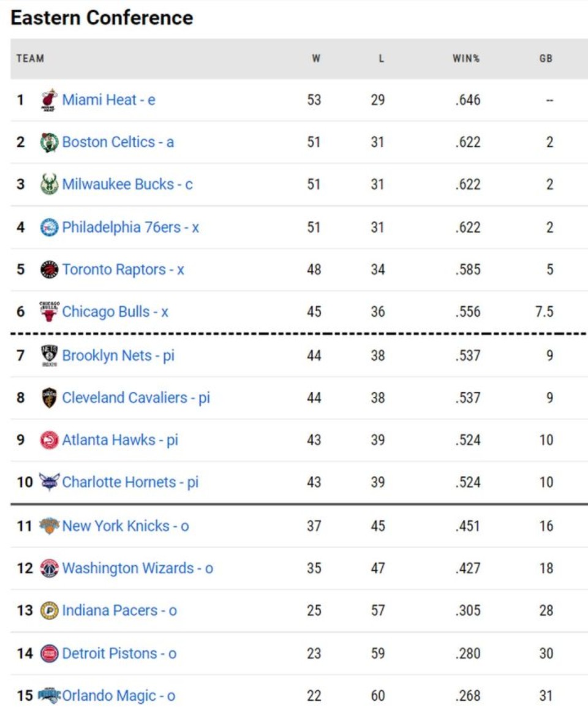Go to Washington Wizards team page
Screen dimensions: 588x713
pyautogui.click(x=137, y=568)
